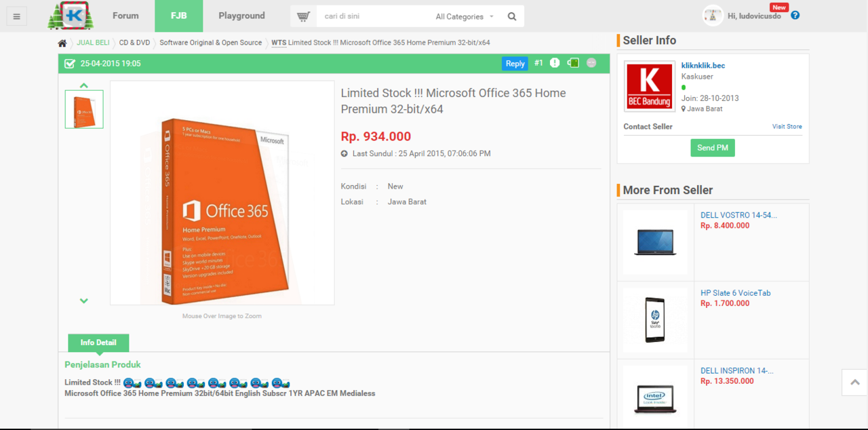Click the price Rp. 934.000

[376, 136]
